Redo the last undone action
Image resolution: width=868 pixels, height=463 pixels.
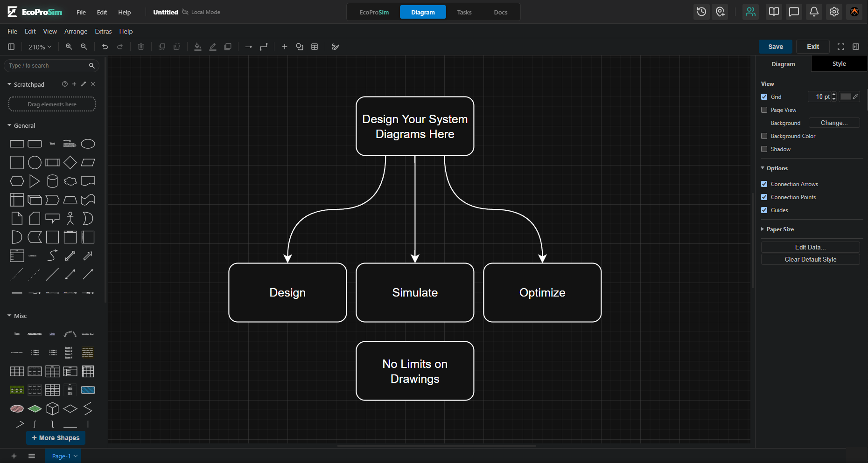[x=120, y=47]
